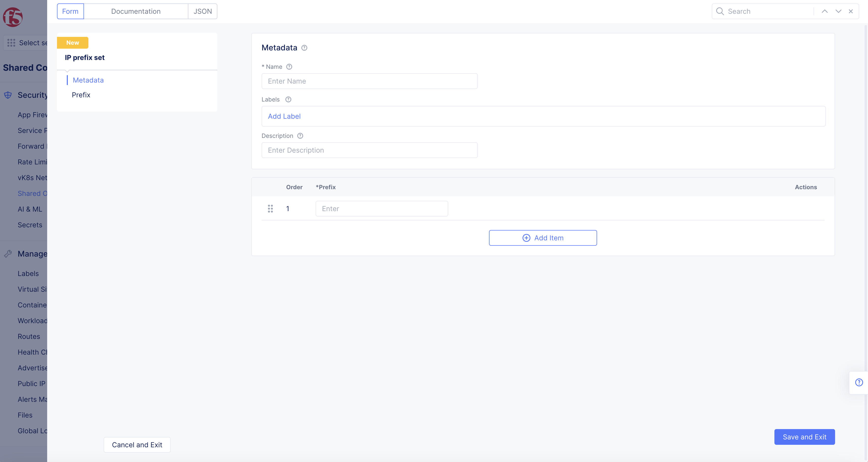Click the Add Item button
Viewport: 868px width, 462px height.
coord(543,238)
